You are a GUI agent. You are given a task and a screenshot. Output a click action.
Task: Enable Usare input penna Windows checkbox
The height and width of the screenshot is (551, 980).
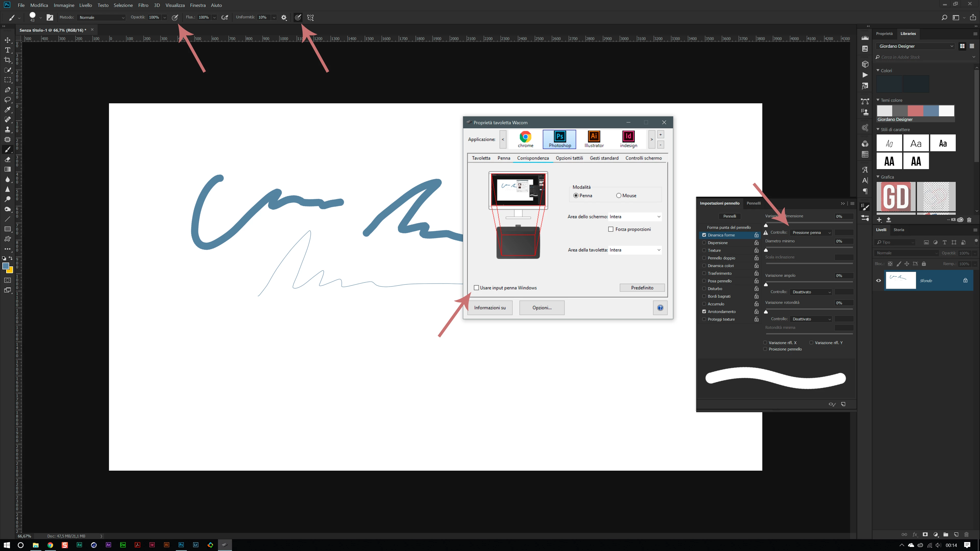[476, 288]
